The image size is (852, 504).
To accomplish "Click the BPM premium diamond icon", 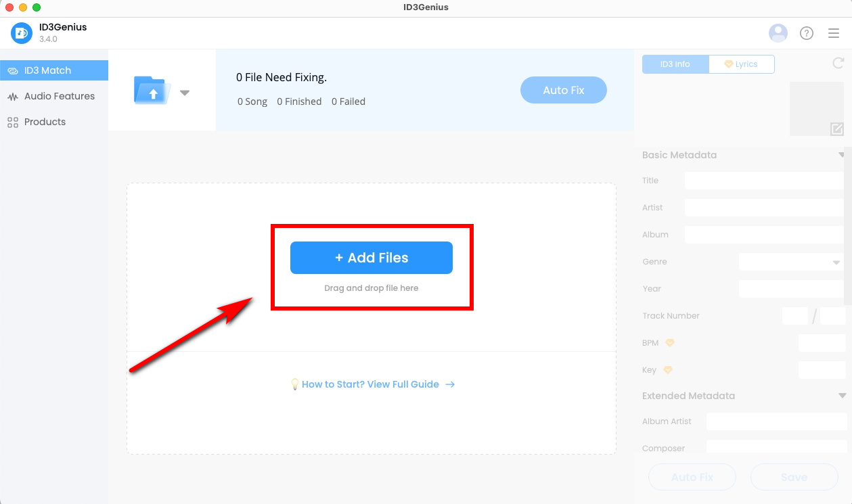I will pyautogui.click(x=669, y=343).
